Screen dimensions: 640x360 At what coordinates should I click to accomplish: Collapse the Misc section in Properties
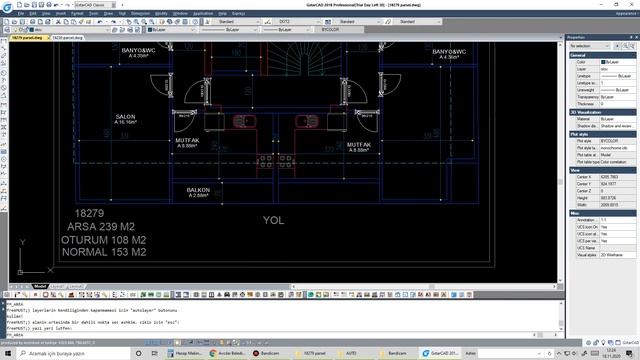(602, 213)
